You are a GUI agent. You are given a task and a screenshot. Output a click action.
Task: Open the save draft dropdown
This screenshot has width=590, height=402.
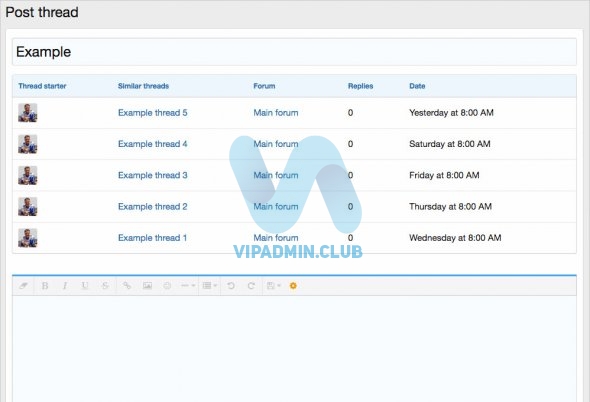pyautogui.click(x=274, y=286)
